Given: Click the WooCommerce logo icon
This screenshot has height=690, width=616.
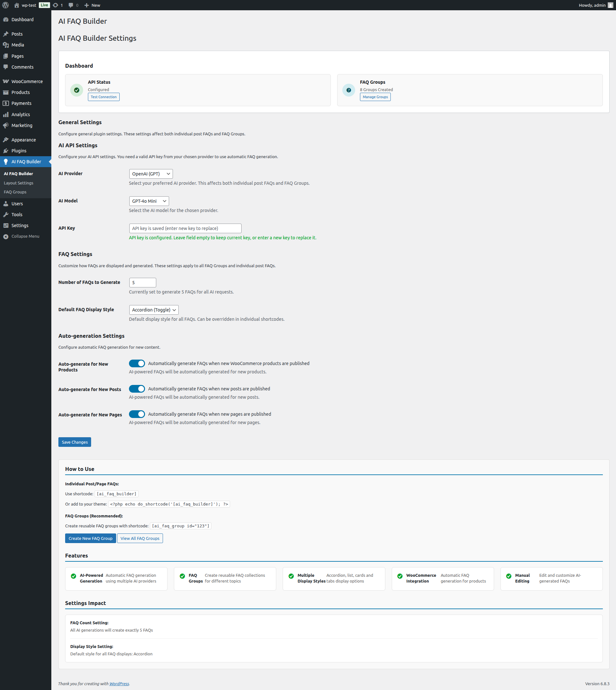Looking at the screenshot, I should pyautogui.click(x=6, y=81).
